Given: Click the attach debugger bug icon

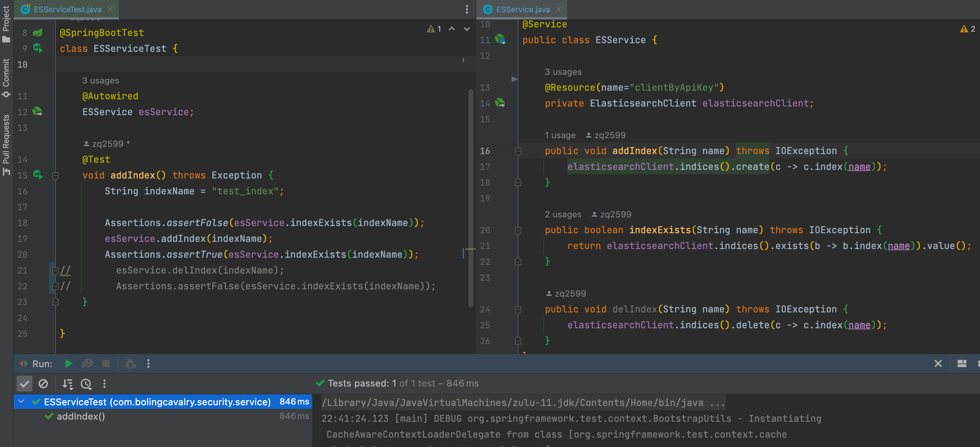Looking at the screenshot, I should 130,364.
